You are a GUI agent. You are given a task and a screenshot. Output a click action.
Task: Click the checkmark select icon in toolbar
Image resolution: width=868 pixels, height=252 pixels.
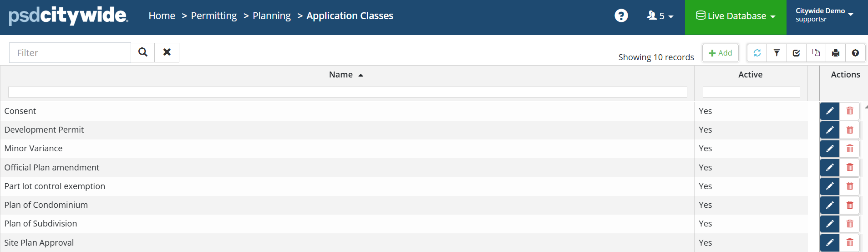796,53
